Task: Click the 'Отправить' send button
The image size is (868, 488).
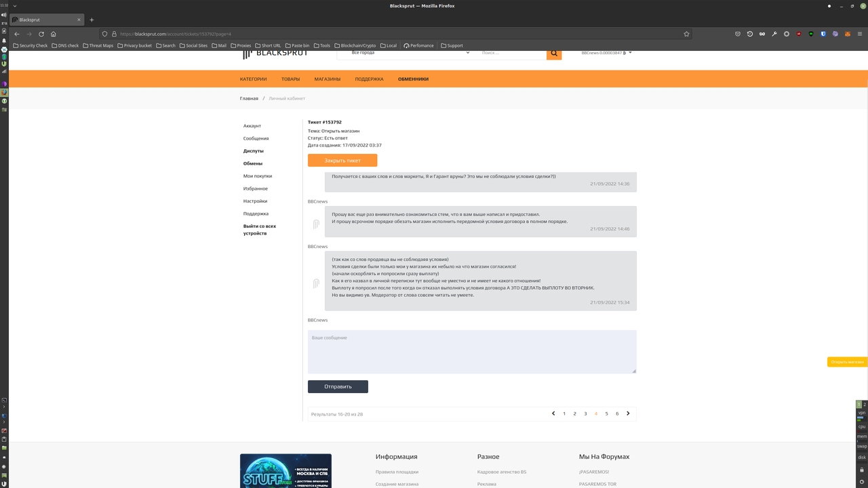Action: 338,386
